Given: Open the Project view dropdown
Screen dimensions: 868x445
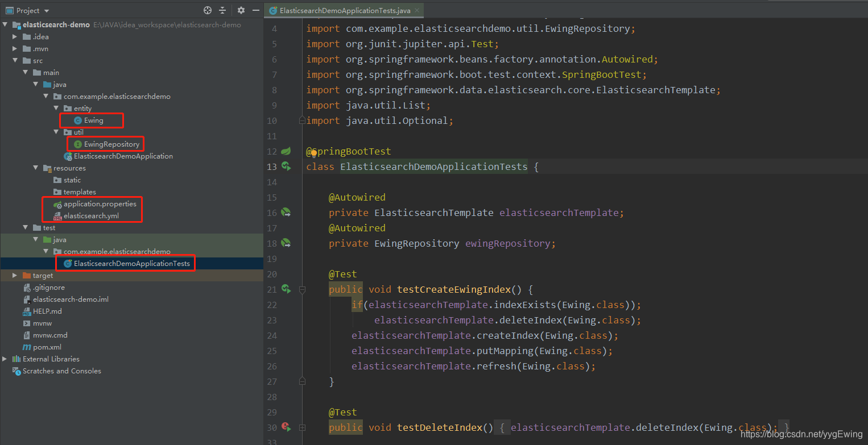Looking at the screenshot, I should pos(47,11).
